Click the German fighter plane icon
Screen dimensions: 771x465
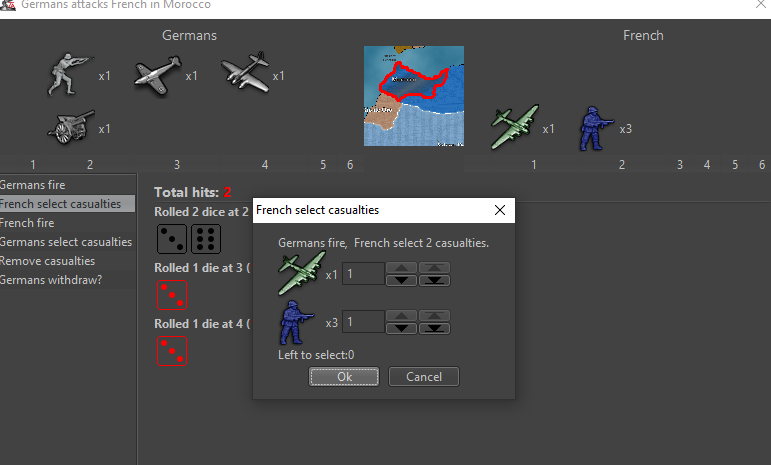(x=158, y=75)
